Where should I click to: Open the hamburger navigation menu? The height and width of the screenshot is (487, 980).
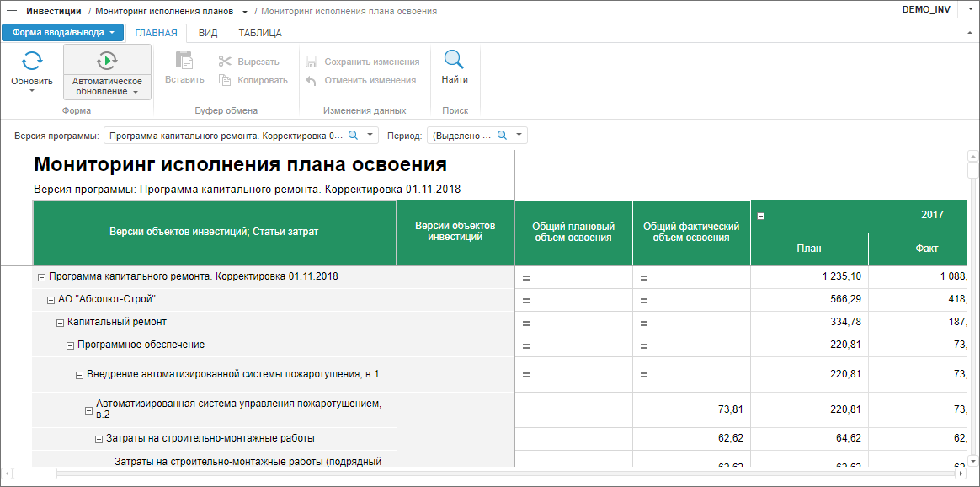pyautogui.click(x=12, y=11)
